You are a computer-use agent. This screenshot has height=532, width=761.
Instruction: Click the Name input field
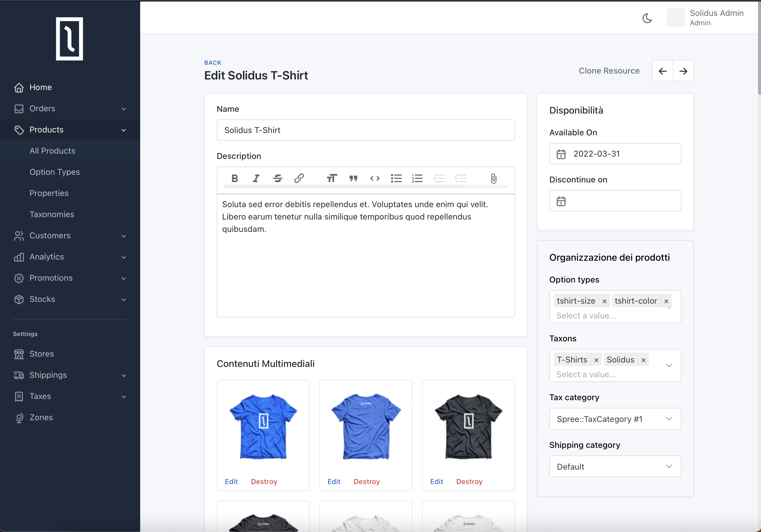click(365, 130)
